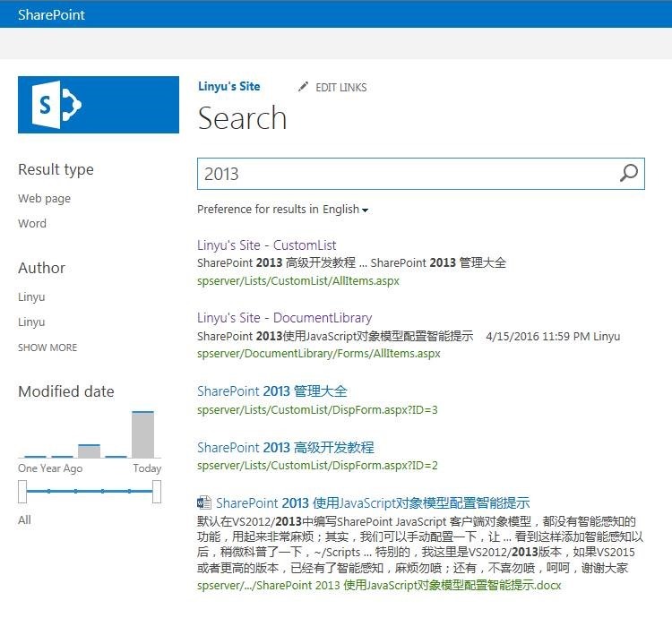This screenshot has height=618, width=672.
Task: Click the DispForm.aspx?ID=2 URL
Action: (x=317, y=466)
